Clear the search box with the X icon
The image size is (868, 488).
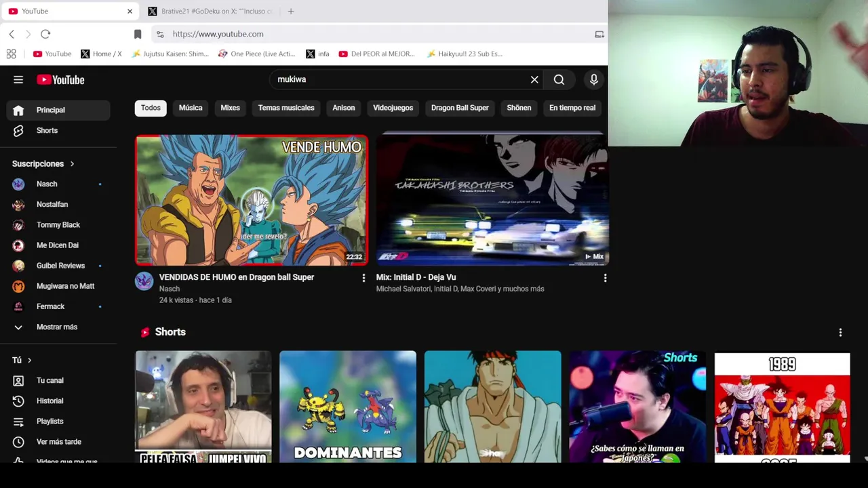[x=534, y=80]
